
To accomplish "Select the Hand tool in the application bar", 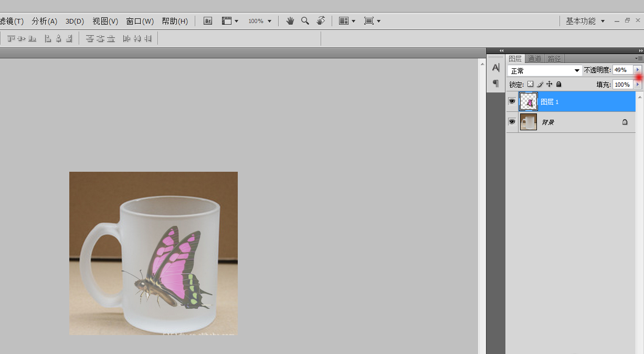I will tap(290, 21).
